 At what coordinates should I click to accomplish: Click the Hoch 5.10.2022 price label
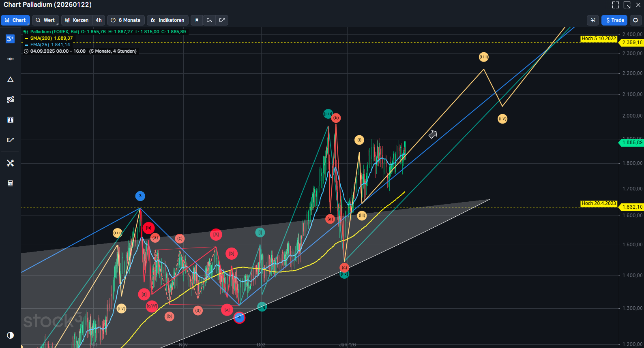point(598,39)
